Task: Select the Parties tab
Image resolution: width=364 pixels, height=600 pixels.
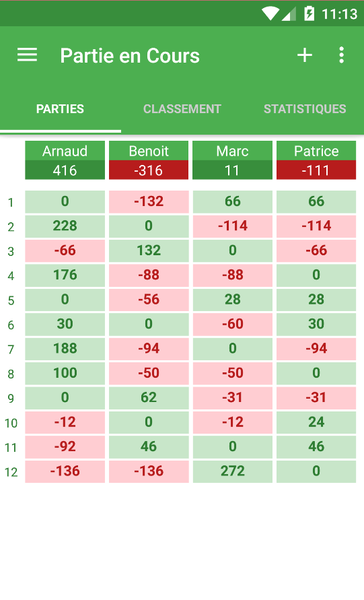Action: 60,109
